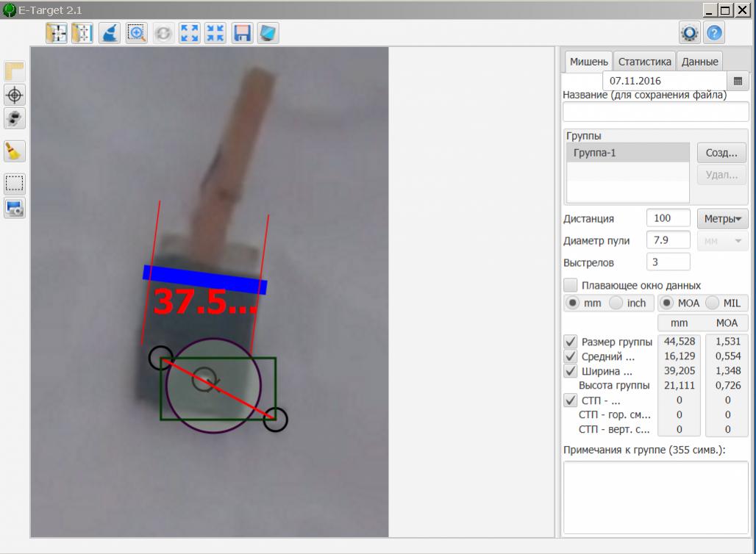Select the zoom-to-area magnifier tool
The image size is (756, 554).
point(136,33)
